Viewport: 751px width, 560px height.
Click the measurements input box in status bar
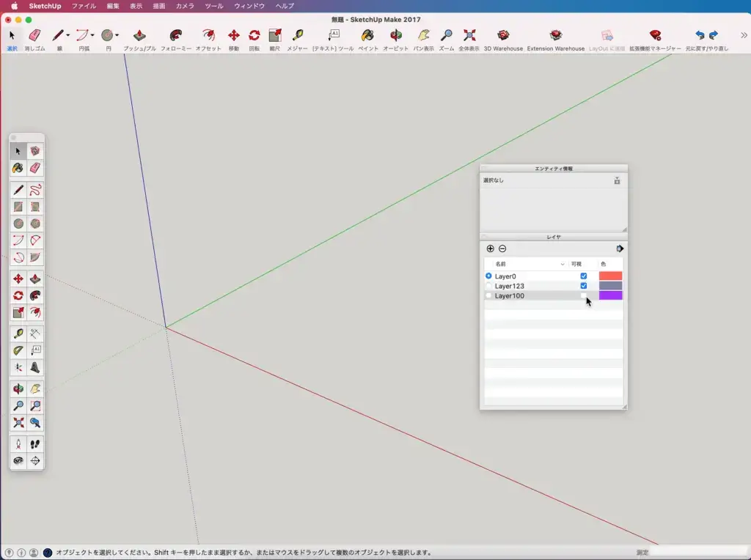coord(699,553)
